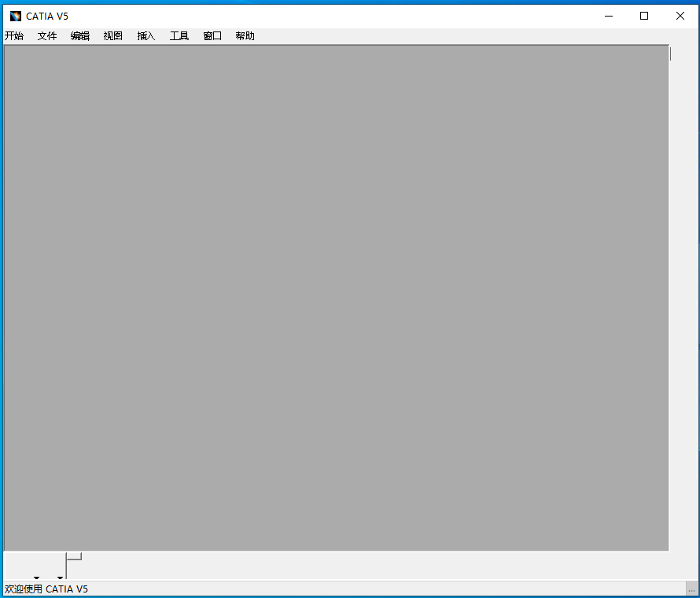Minimize the CATIA V5 window
Image resolution: width=700 pixels, height=598 pixels.
(x=608, y=16)
